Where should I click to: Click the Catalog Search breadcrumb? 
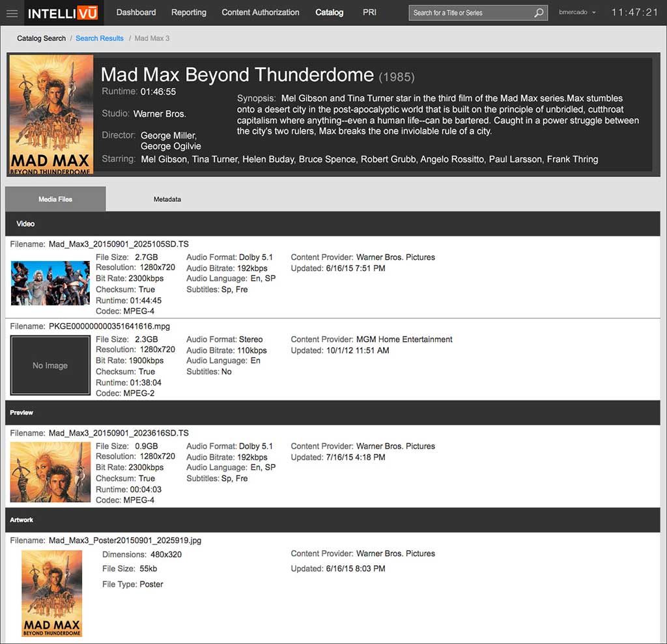[x=41, y=38]
